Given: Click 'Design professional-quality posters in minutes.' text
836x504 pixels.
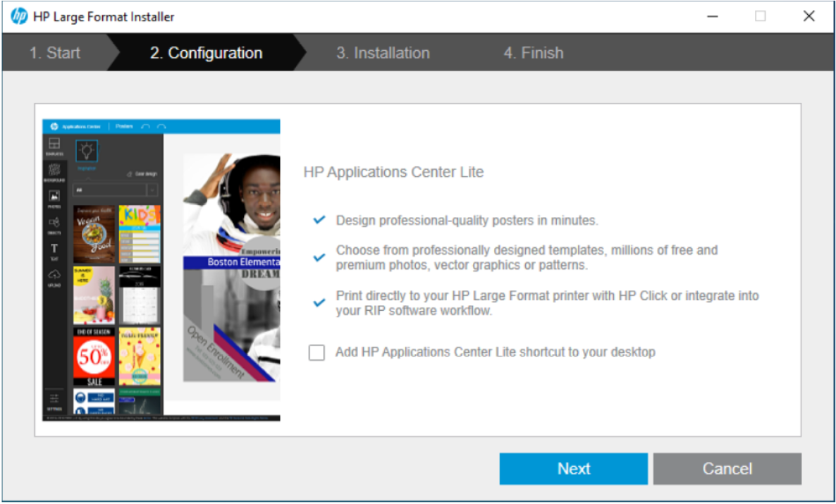Looking at the screenshot, I should click(x=467, y=220).
